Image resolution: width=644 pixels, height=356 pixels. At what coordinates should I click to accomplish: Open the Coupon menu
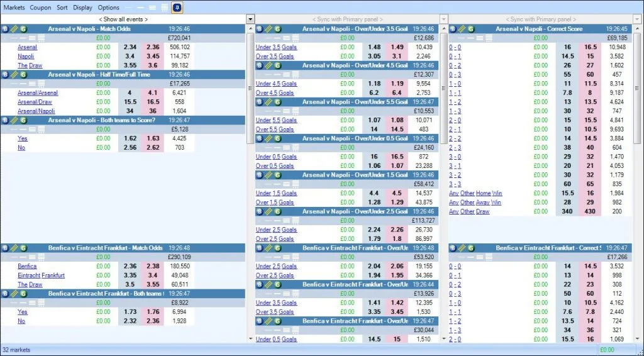tap(40, 8)
